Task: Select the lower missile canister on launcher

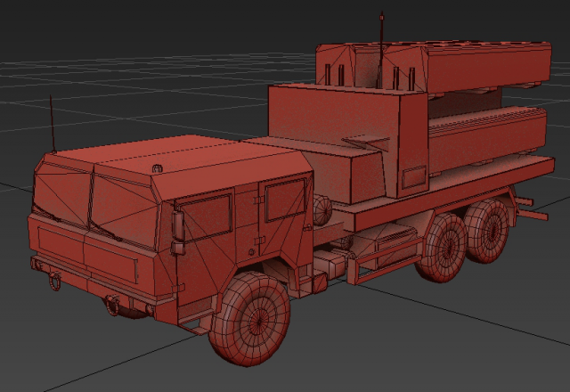Action: click(487, 140)
